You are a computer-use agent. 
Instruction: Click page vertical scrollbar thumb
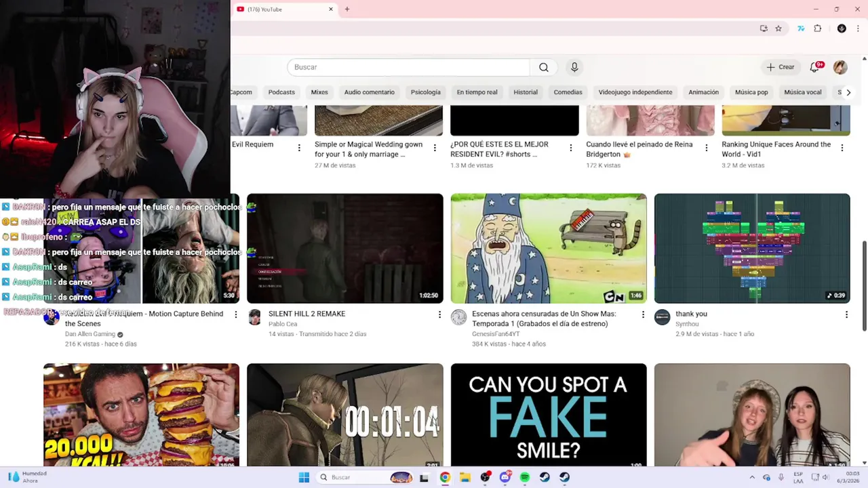pyautogui.click(x=864, y=286)
